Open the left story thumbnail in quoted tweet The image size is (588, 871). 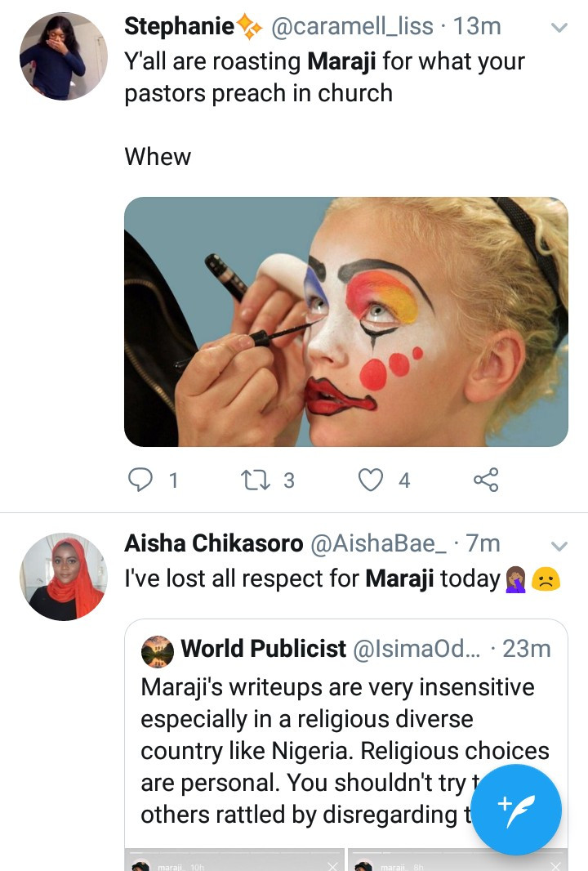pyautogui.click(x=234, y=861)
